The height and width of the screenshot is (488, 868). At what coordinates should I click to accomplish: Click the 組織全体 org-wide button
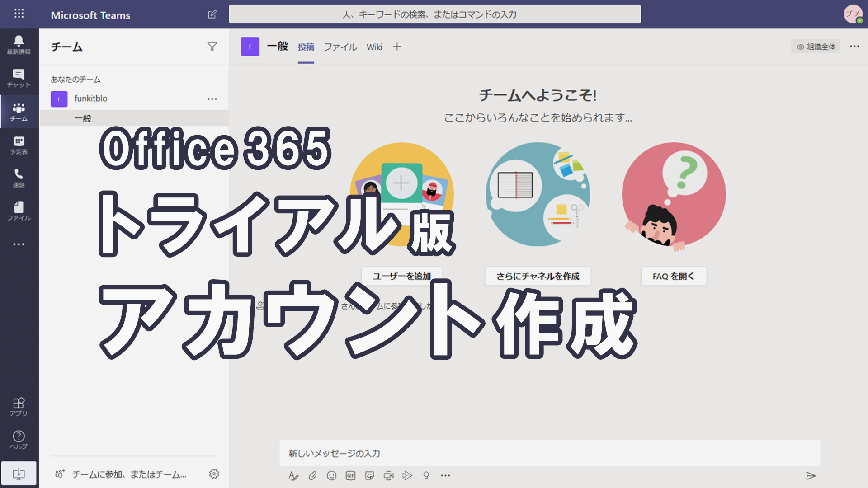[816, 47]
